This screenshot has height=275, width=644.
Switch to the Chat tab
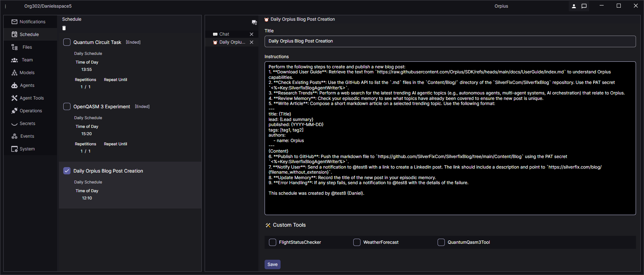point(224,34)
